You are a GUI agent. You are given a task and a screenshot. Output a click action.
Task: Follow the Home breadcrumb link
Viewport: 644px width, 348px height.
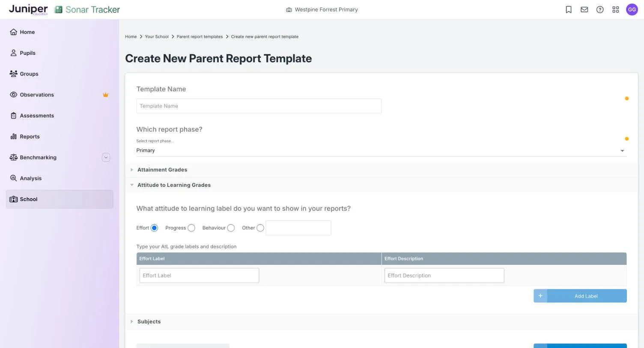click(x=131, y=37)
